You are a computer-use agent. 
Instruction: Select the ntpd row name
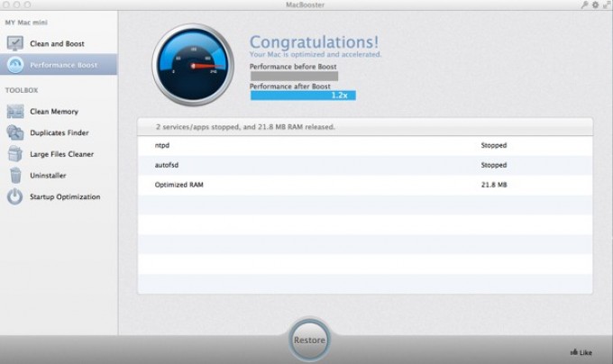[x=162, y=145]
